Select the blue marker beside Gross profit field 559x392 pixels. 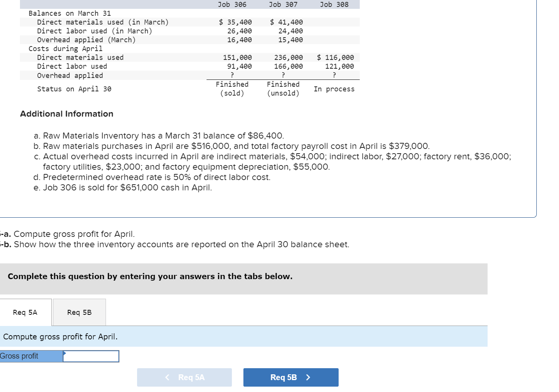64,353
